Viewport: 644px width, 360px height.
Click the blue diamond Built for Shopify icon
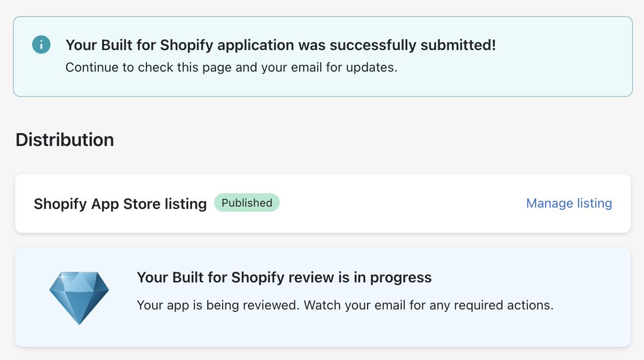[79, 298]
